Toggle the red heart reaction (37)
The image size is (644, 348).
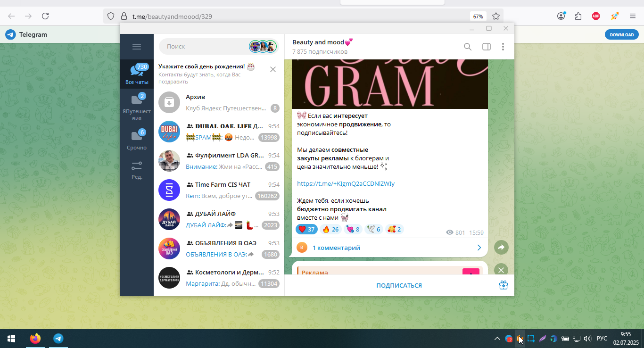click(306, 230)
